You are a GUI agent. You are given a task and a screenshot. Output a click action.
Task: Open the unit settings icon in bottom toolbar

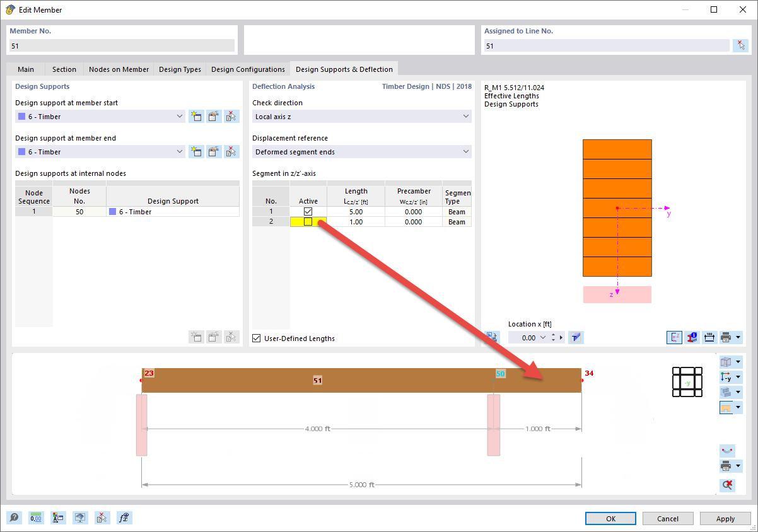pos(36,518)
